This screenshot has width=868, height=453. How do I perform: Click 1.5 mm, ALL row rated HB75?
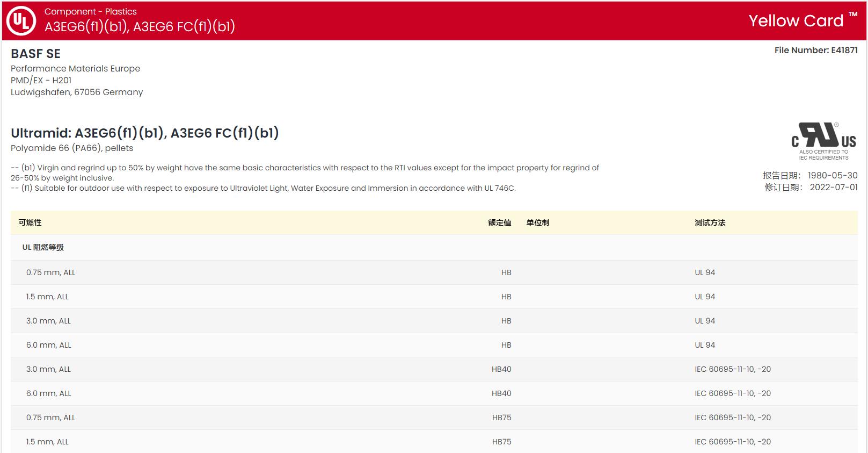point(434,442)
